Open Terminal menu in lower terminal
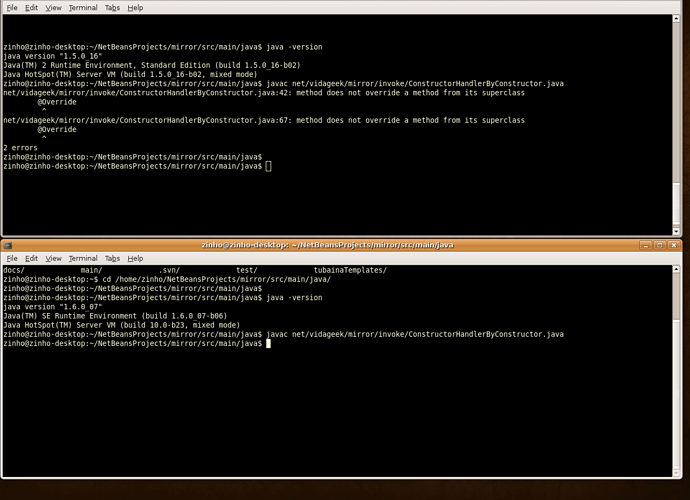The width and height of the screenshot is (690, 500). pyautogui.click(x=83, y=258)
